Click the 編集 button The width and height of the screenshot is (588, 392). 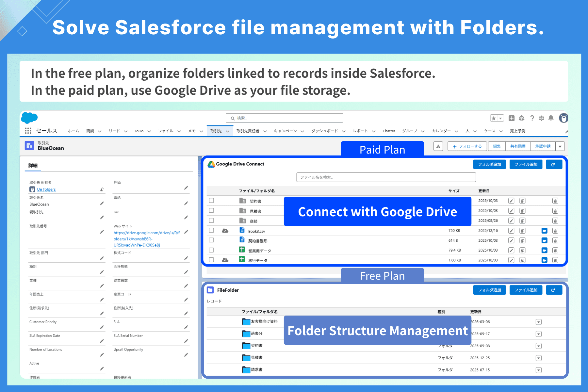click(x=497, y=146)
